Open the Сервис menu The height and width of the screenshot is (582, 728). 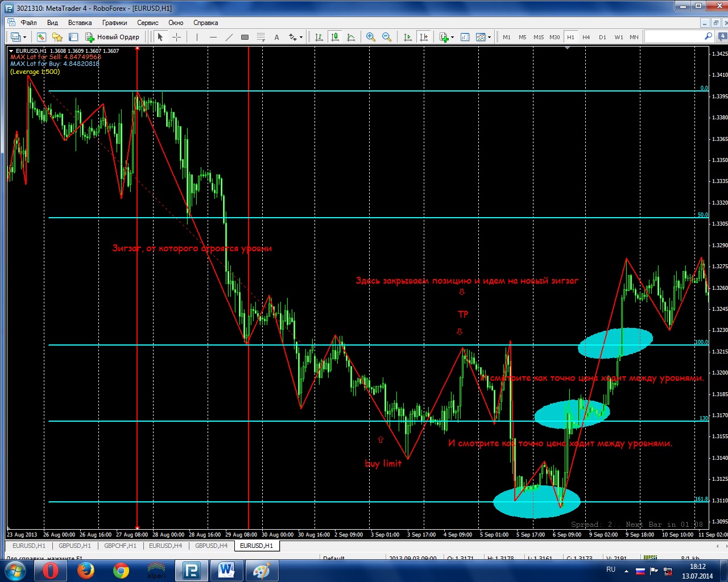148,23
